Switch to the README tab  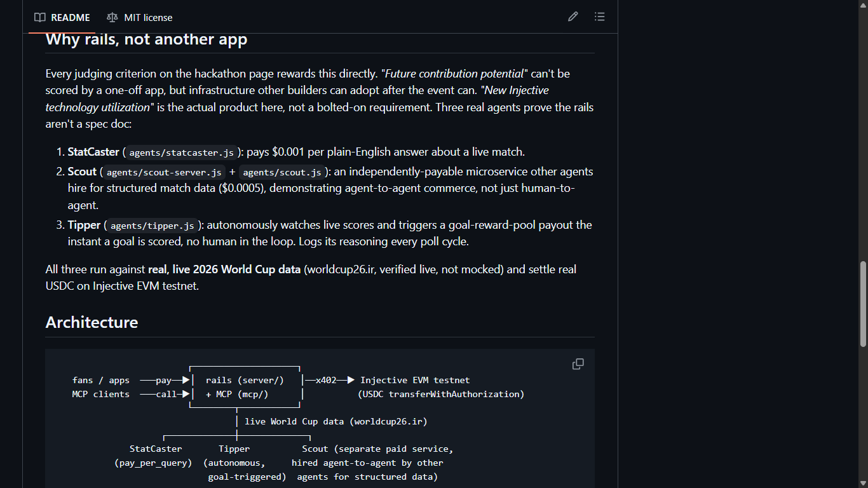pos(62,17)
